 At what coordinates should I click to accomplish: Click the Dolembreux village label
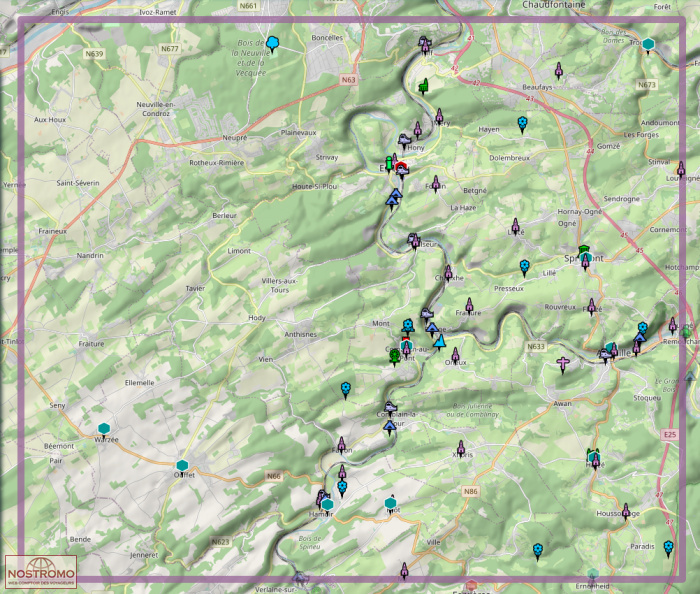pos(509,158)
